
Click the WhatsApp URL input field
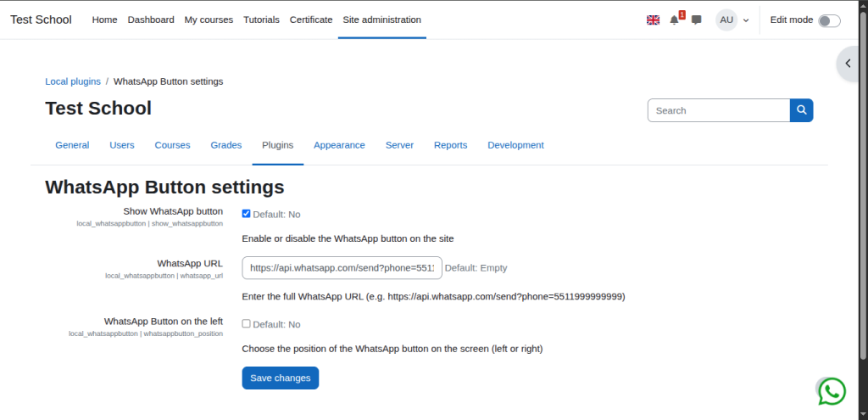342,267
